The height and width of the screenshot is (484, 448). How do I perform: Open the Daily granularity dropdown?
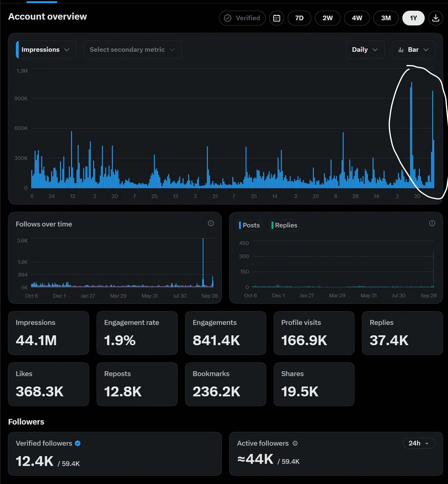(365, 50)
